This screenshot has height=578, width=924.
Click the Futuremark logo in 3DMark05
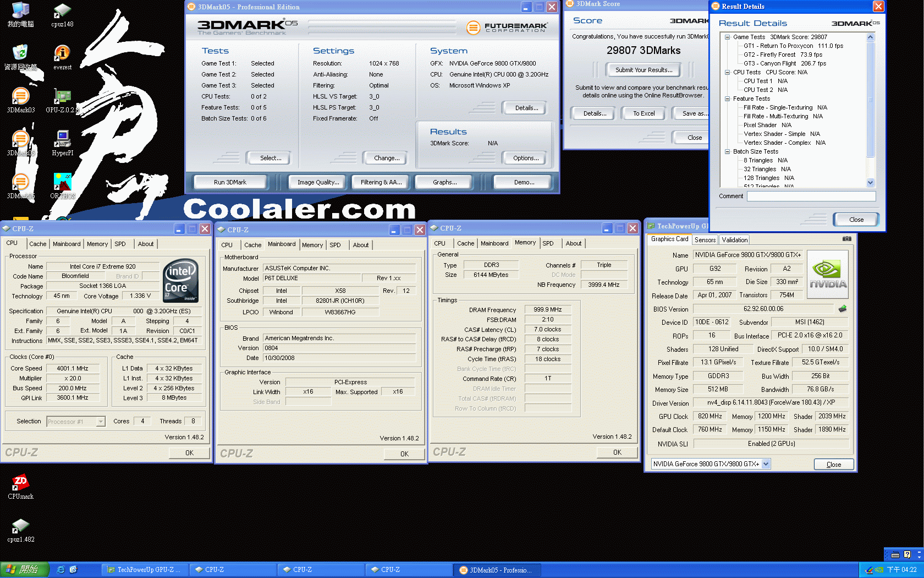tap(507, 27)
